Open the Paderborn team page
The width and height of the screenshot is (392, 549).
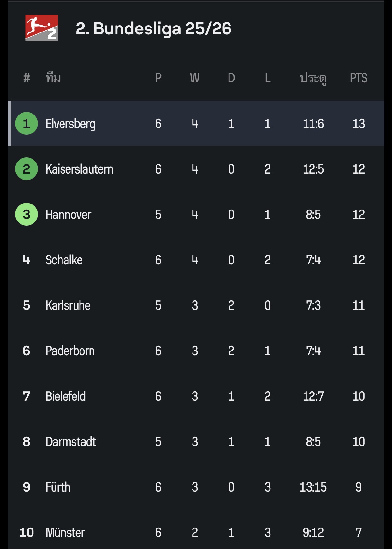pos(70,351)
